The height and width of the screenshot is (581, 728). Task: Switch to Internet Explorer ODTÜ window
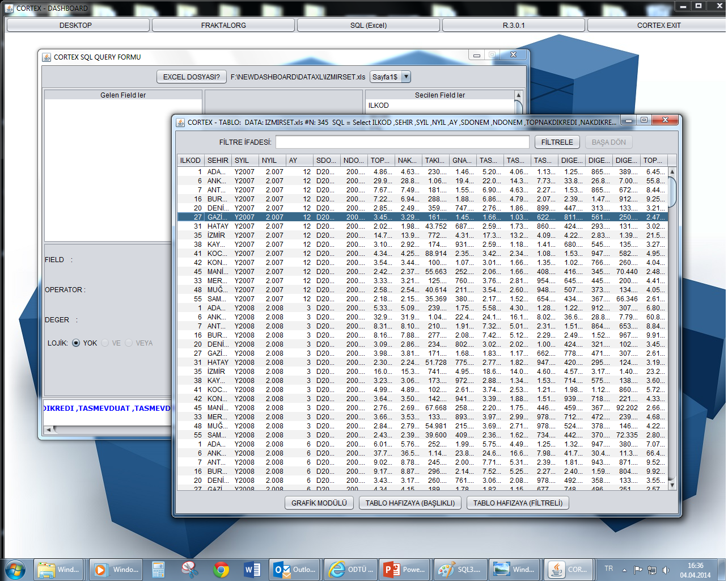pyautogui.click(x=350, y=570)
